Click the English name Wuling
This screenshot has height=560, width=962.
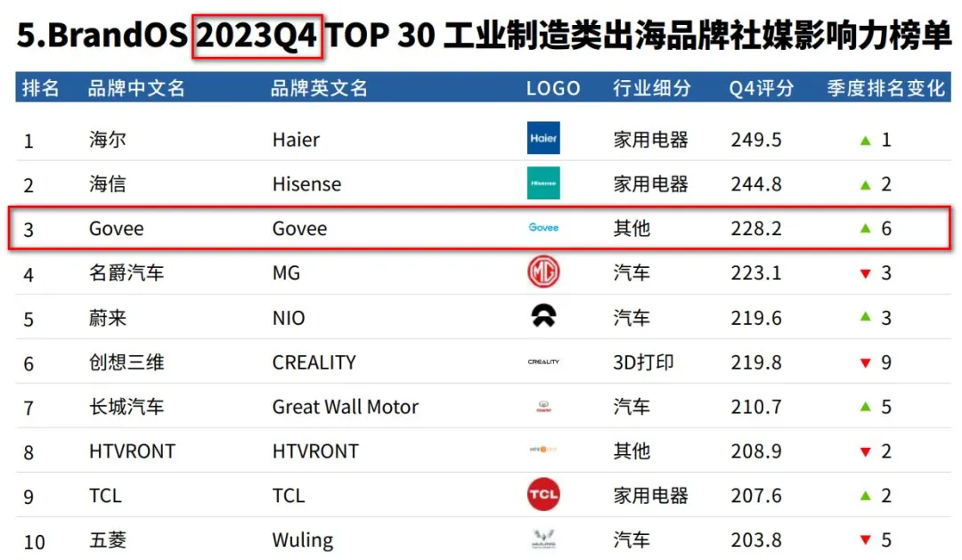pos(303,540)
